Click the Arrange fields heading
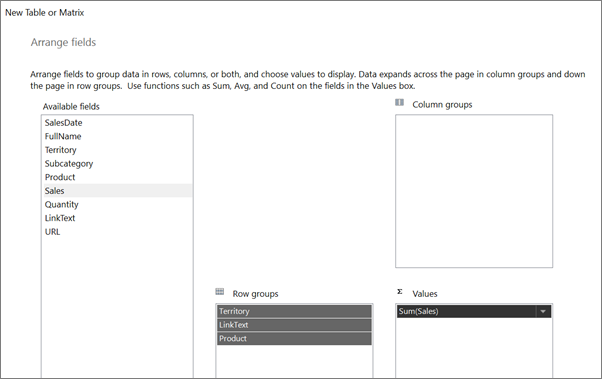Image resolution: width=602 pixels, height=379 pixels. [x=63, y=42]
